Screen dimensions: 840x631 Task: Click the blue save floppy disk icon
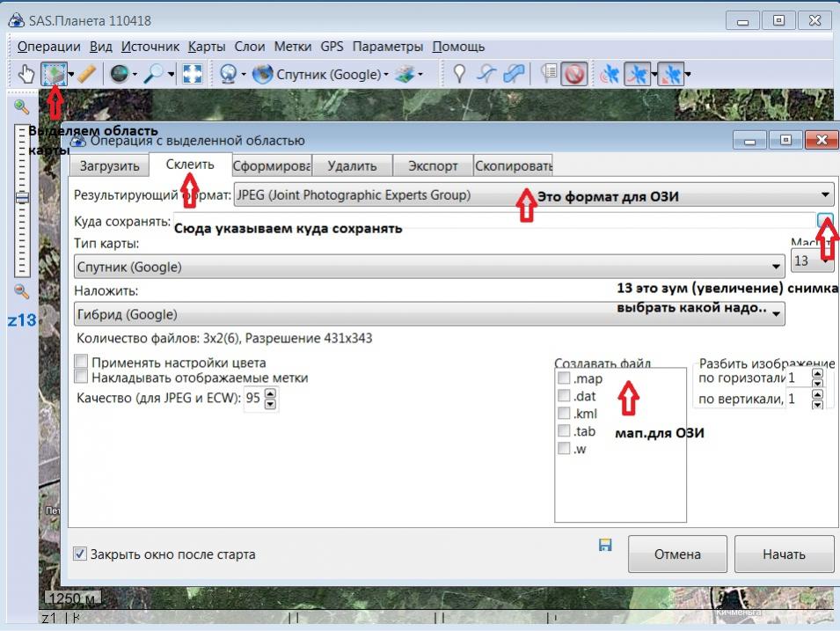[605, 546]
